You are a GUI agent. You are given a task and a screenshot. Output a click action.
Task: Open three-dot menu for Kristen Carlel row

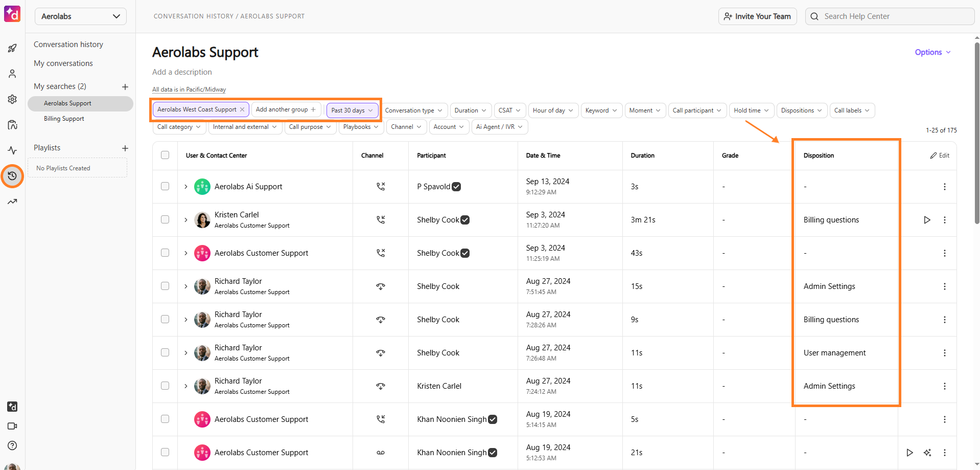point(945,220)
